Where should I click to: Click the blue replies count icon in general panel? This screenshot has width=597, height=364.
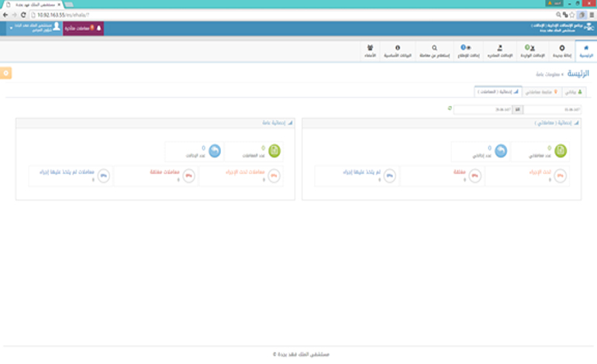tap(215, 150)
